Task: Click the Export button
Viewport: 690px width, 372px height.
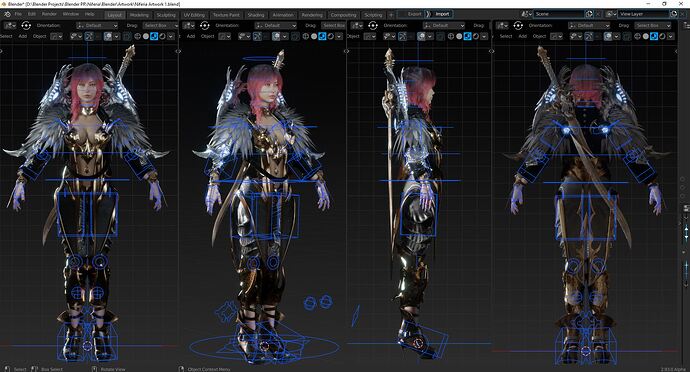Action: (414, 14)
